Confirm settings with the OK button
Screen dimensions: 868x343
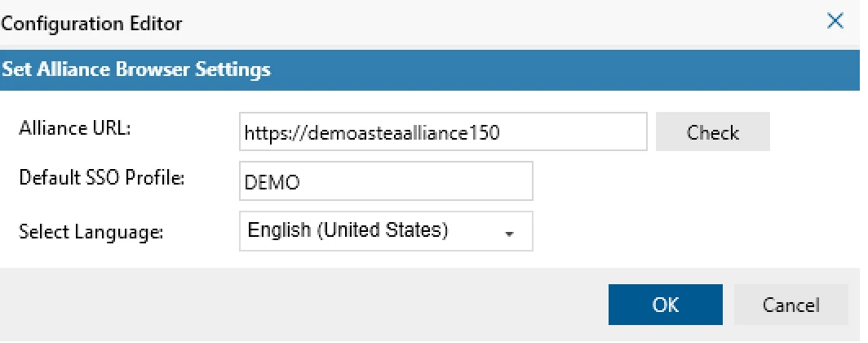pyautogui.click(x=666, y=305)
